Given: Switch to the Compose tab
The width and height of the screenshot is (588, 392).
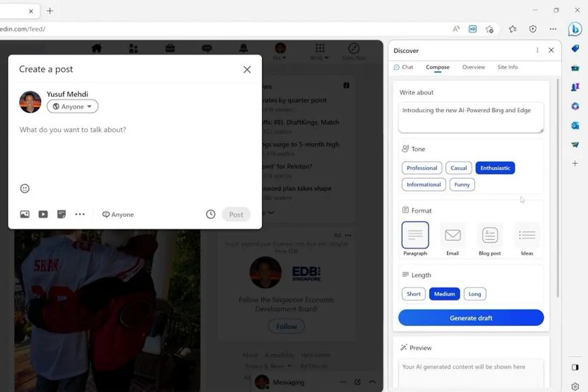Looking at the screenshot, I should [438, 67].
